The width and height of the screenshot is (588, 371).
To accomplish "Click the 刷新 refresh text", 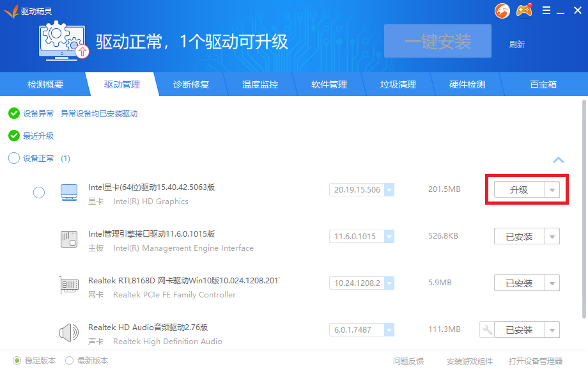I will click(517, 44).
